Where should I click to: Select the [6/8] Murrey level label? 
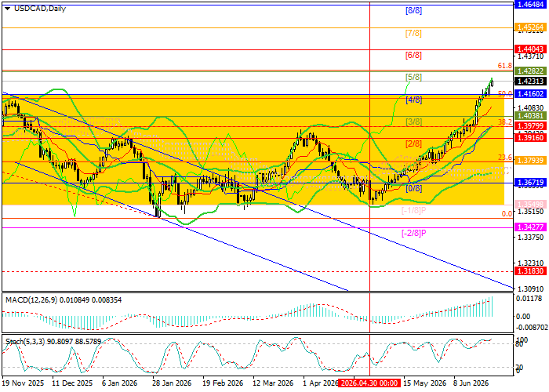(x=413, y=55)
